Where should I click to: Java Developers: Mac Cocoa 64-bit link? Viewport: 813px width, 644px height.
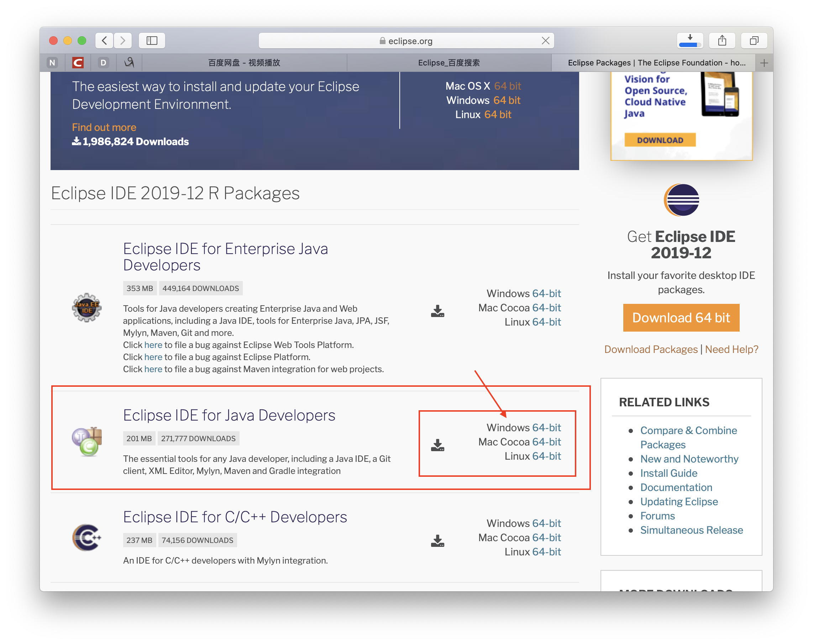click(546, 442)
